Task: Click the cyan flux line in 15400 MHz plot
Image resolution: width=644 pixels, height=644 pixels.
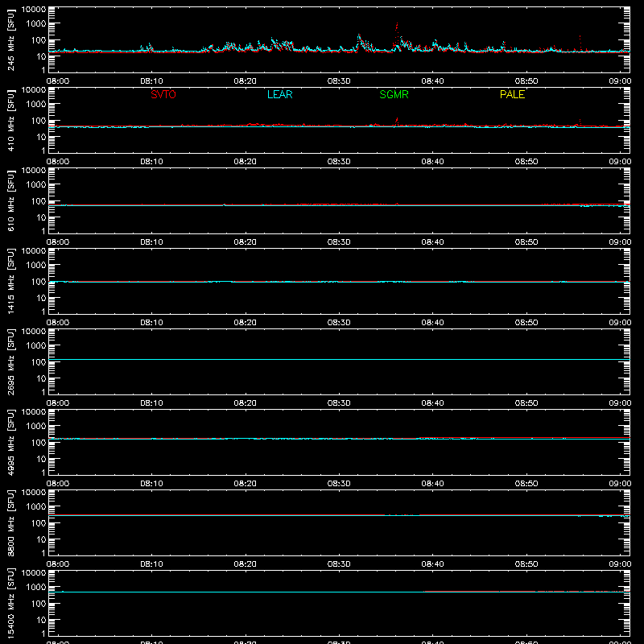Action: click(339, 592)
